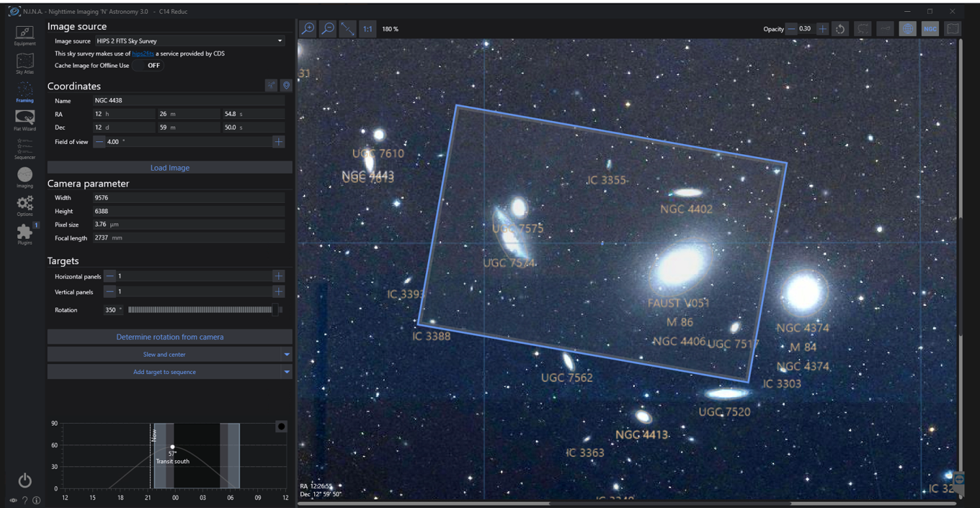Click the sky map icon in top-right toolbar
980x508 pixels.
pyautogui.click(x=953, y=29)
